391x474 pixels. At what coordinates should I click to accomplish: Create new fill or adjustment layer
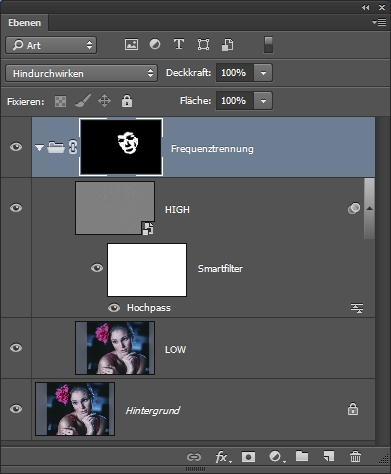click(276, 457)
